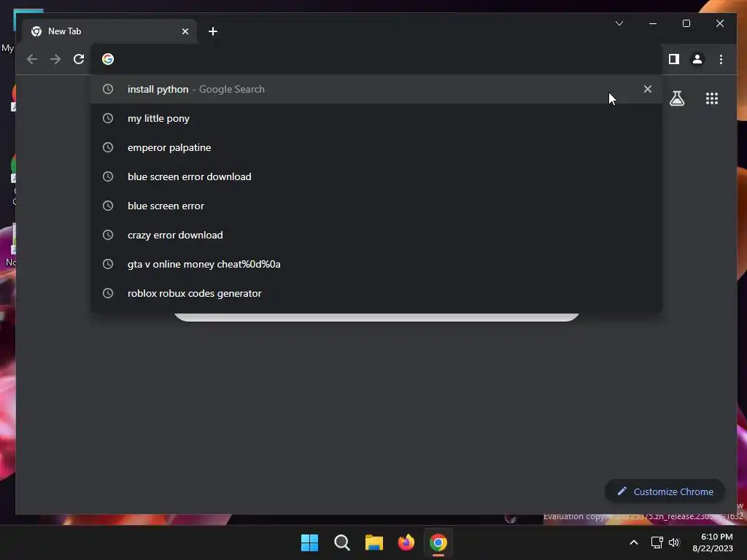Open the network status tray icon

(x=657, y=542)
